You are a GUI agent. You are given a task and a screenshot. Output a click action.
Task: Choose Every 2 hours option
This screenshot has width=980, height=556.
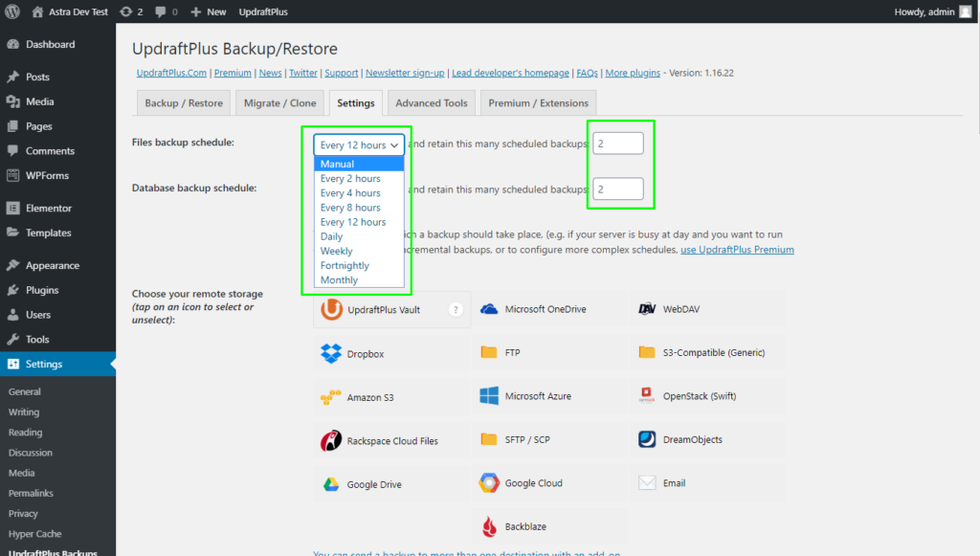click(359, 179)
